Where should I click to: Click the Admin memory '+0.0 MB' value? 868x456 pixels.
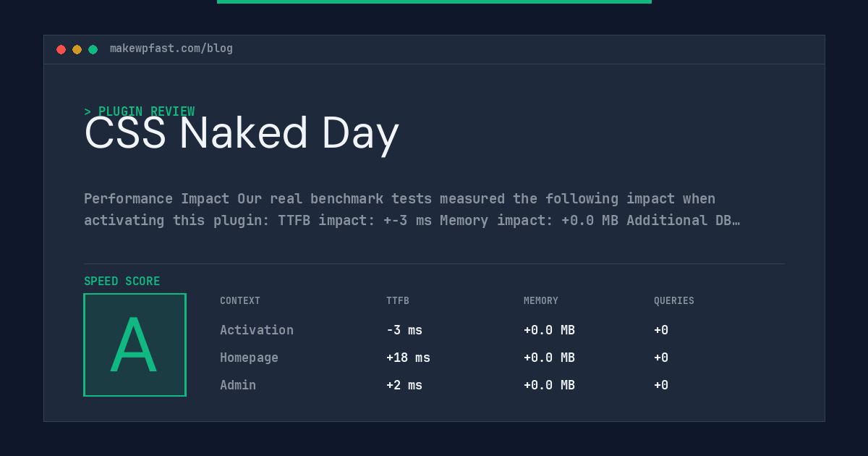coord(549,385)
